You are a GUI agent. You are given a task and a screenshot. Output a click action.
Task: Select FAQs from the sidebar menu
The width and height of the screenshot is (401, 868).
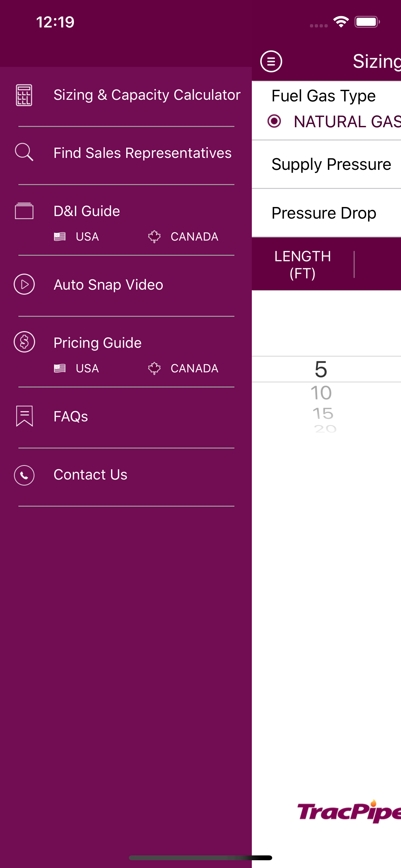(70, 416)
